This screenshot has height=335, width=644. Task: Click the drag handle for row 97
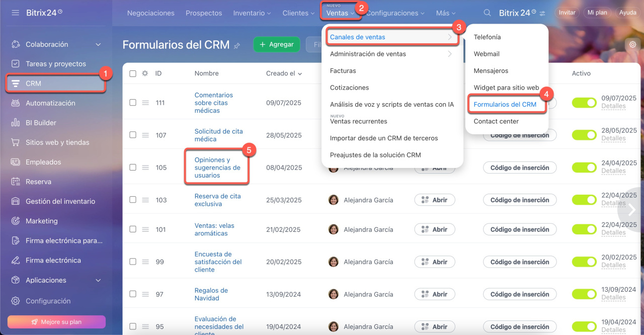pos(145,294)
